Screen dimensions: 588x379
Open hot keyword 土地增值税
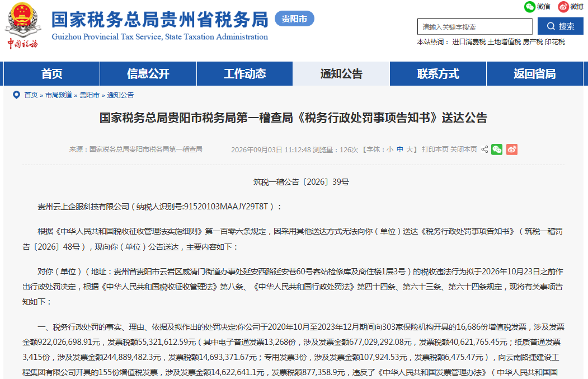[x=505, y=42]
